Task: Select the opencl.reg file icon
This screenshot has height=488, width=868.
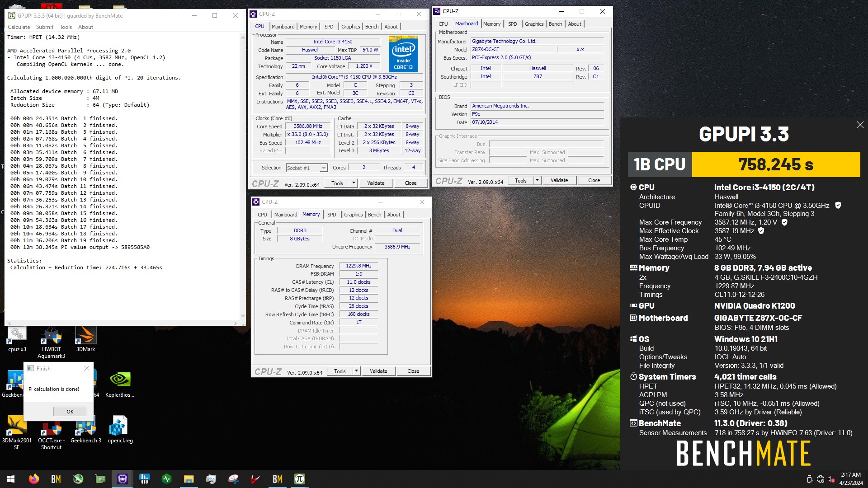Action: [x=120, y=430]
